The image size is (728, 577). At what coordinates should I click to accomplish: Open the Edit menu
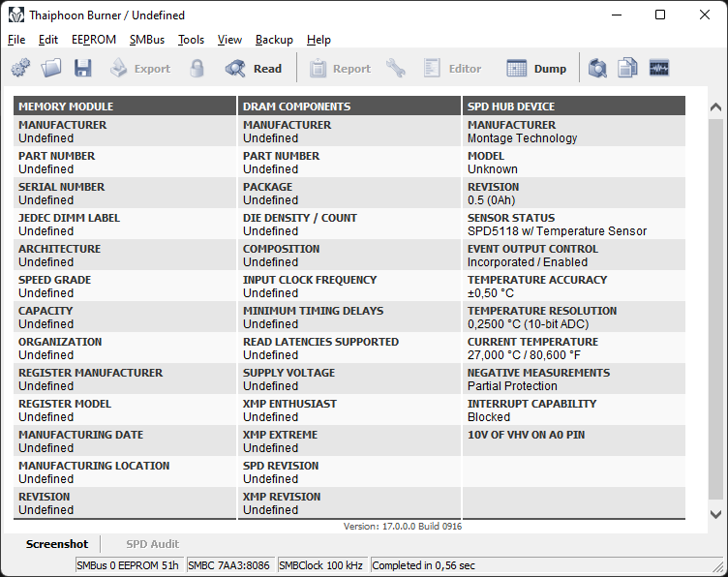click(48, 40)
